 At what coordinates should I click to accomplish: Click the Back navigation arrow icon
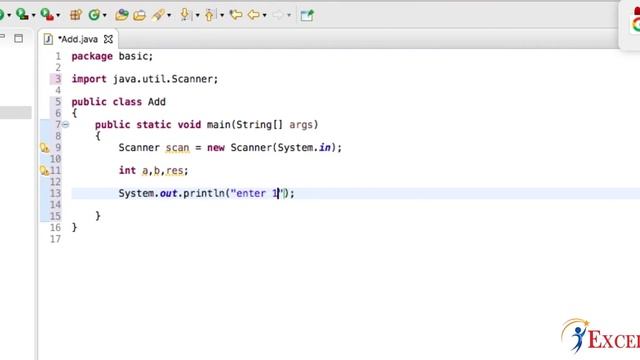pos(253,15)
